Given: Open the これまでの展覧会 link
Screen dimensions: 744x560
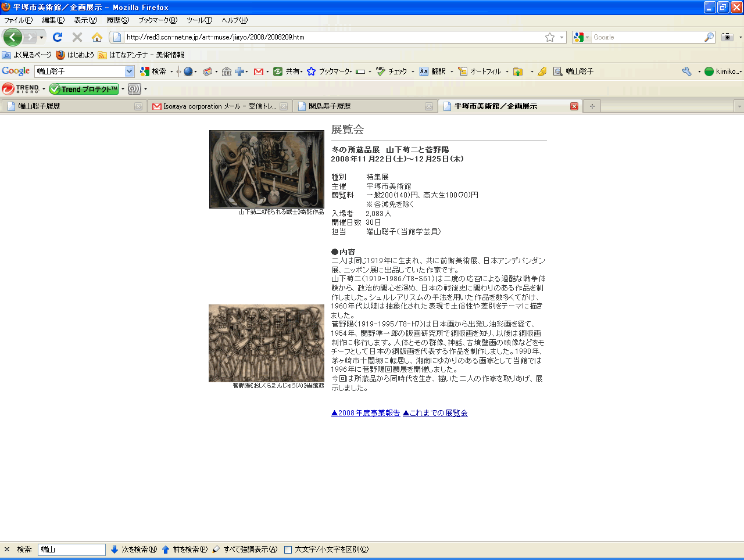Looking at the screenshot, I should coord(435,413).
